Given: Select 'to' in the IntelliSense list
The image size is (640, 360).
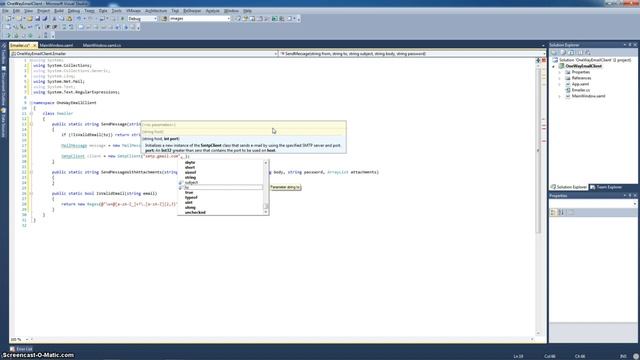Looking at the screenshot, I should pos(221,187).
